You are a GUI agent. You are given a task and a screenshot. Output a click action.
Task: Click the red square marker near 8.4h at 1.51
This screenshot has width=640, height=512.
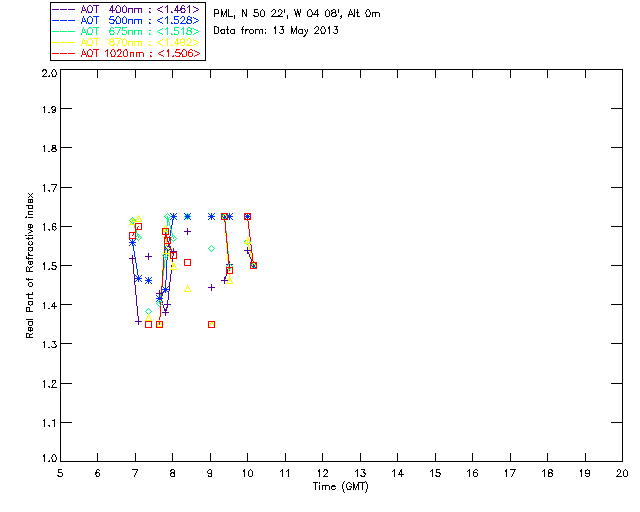tap(187, 263)
